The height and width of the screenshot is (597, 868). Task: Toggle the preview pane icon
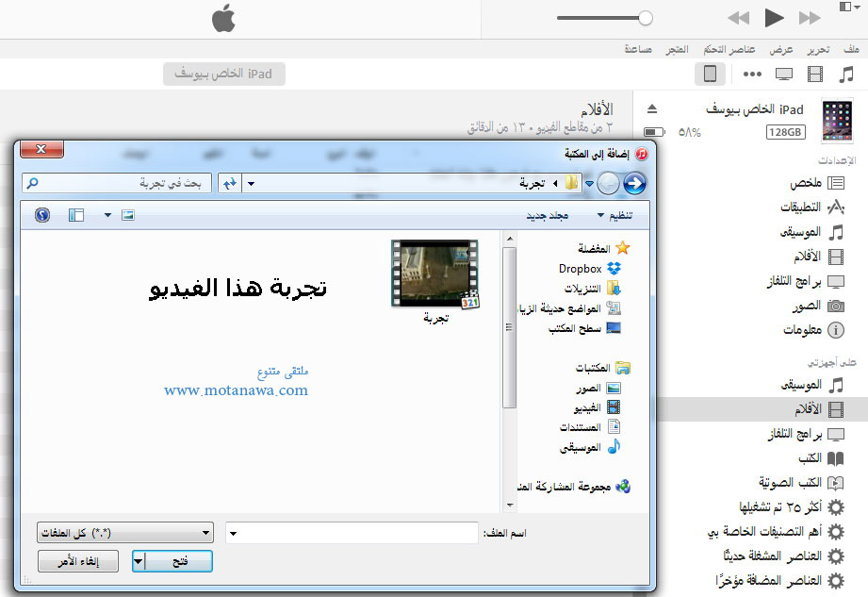point(76,215)
